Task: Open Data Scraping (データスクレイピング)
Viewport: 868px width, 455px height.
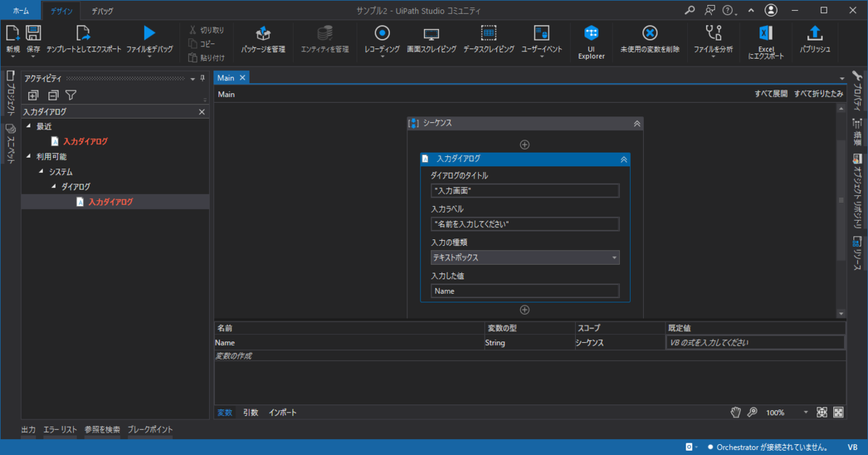Action: (488, 39)
